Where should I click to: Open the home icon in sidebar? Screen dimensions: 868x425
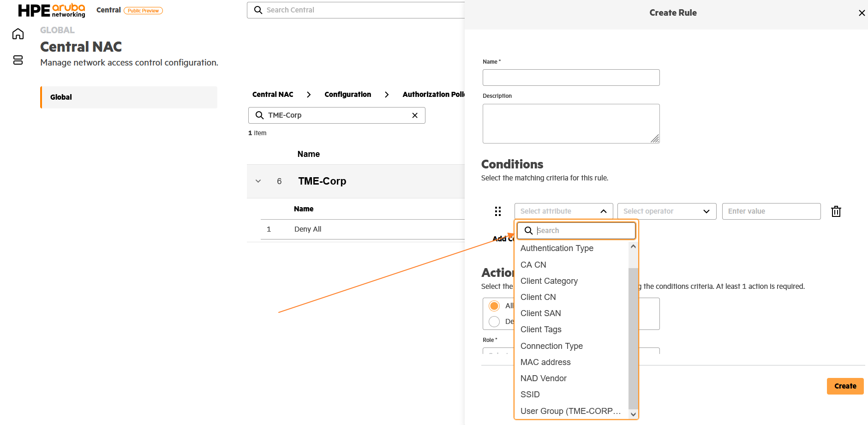point(18,34)
